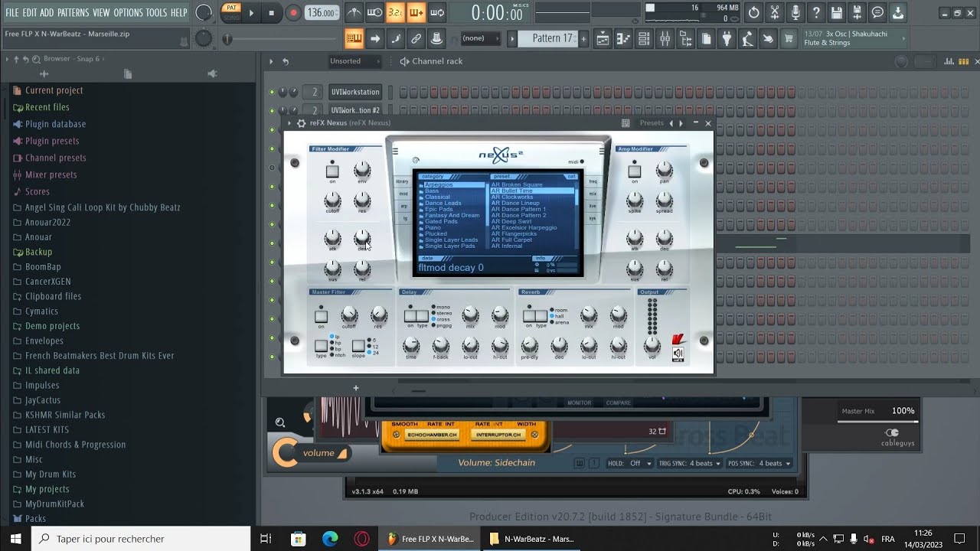Switch to Nexus arp tab

pos(403,206)
